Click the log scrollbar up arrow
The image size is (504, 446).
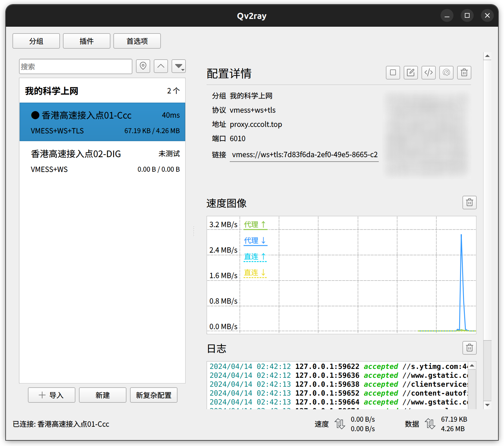(472, 366)
